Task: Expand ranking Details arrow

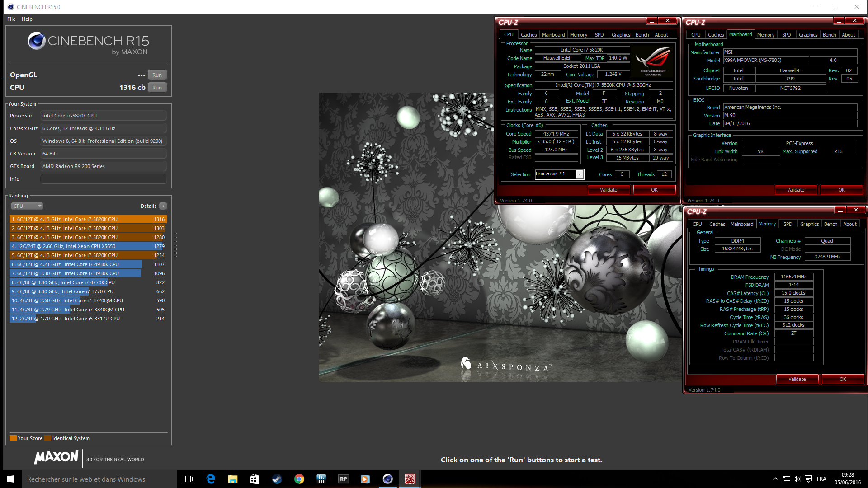Action: (163, 206)
